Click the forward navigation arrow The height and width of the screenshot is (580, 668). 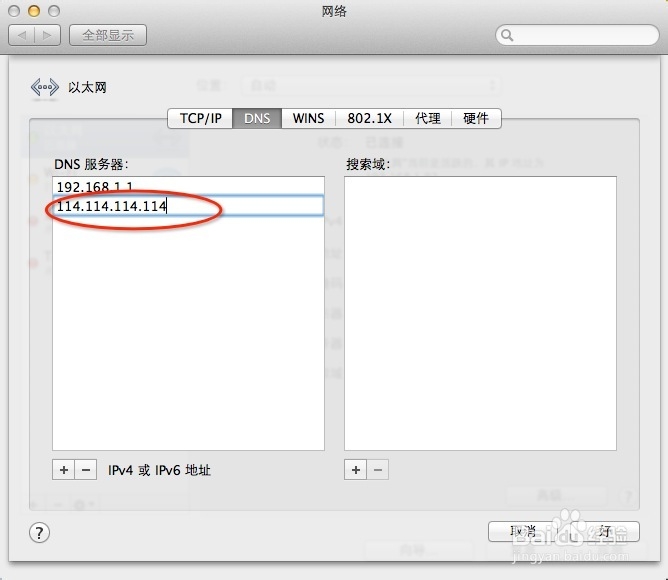tap(47, 35)
